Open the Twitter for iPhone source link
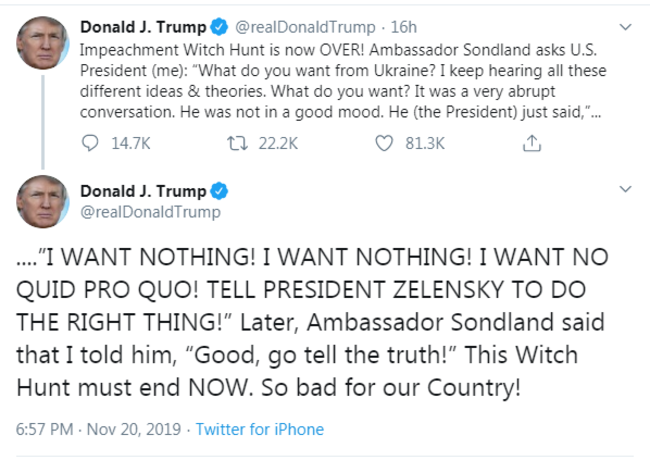Viewport: 650px width, 460px height. coord(259,429)
